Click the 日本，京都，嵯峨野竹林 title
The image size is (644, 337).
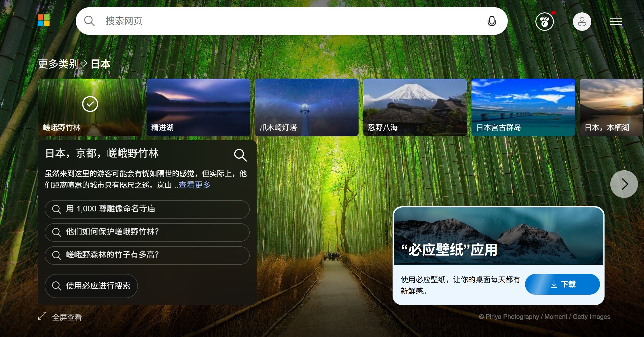tap(102, 154)
